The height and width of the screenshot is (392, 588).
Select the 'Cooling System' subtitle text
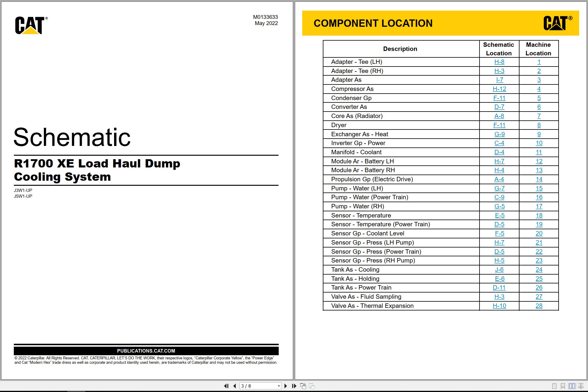pos(62,177)
